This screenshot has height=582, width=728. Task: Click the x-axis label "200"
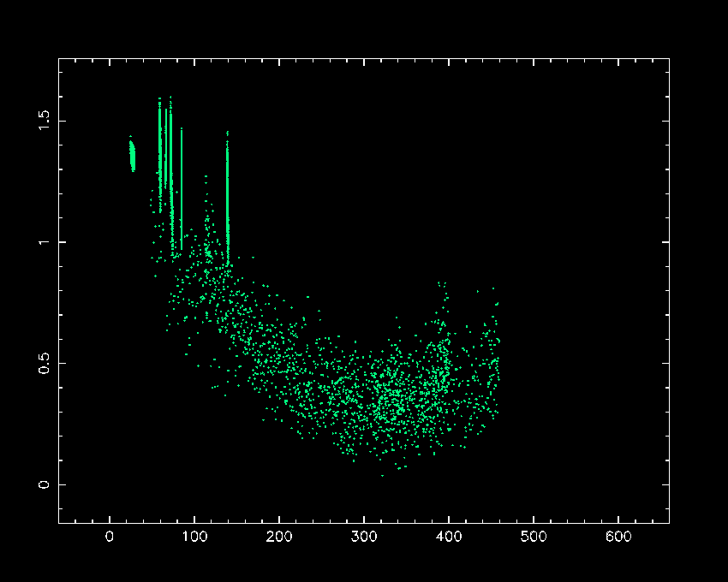pos(279,537)
